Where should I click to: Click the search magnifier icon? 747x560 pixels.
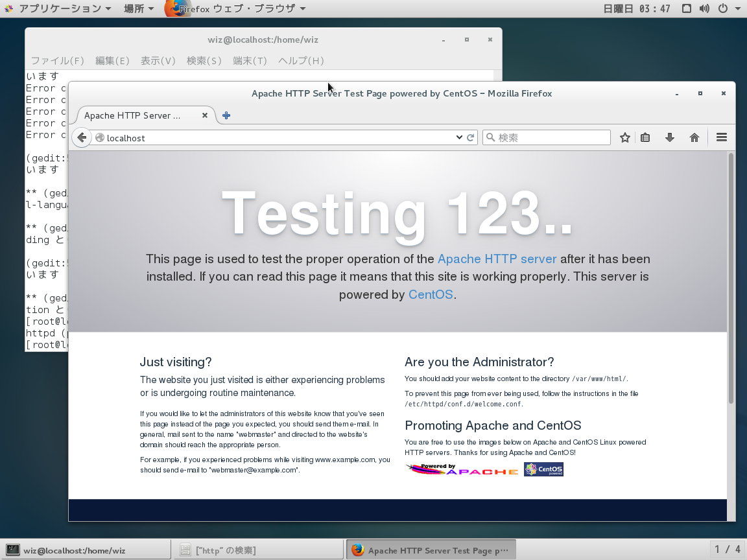(491, 137)
